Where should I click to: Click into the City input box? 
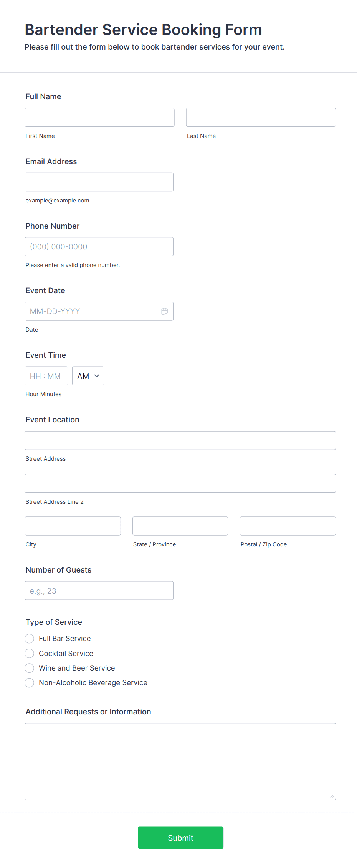(x=73, y=526)
